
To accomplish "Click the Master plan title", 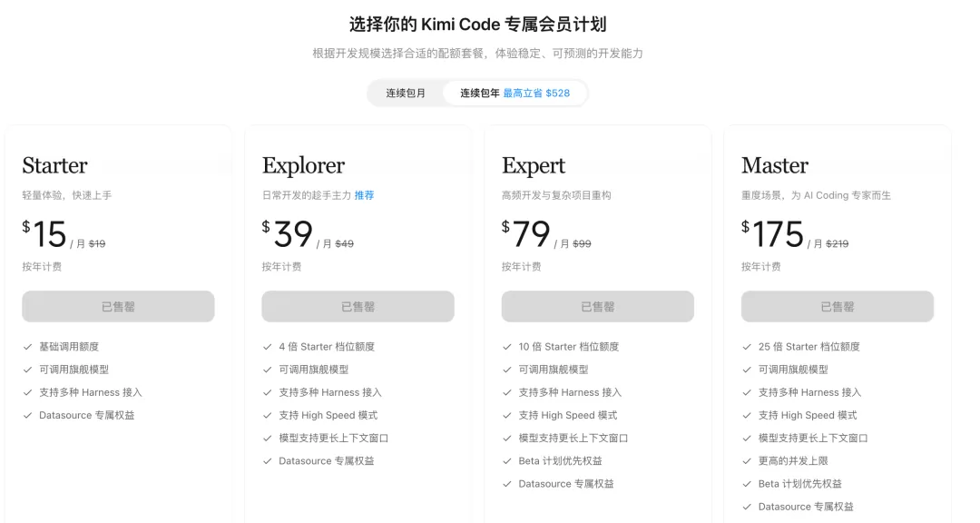I will pyautogui.click(x=775, y=165).
